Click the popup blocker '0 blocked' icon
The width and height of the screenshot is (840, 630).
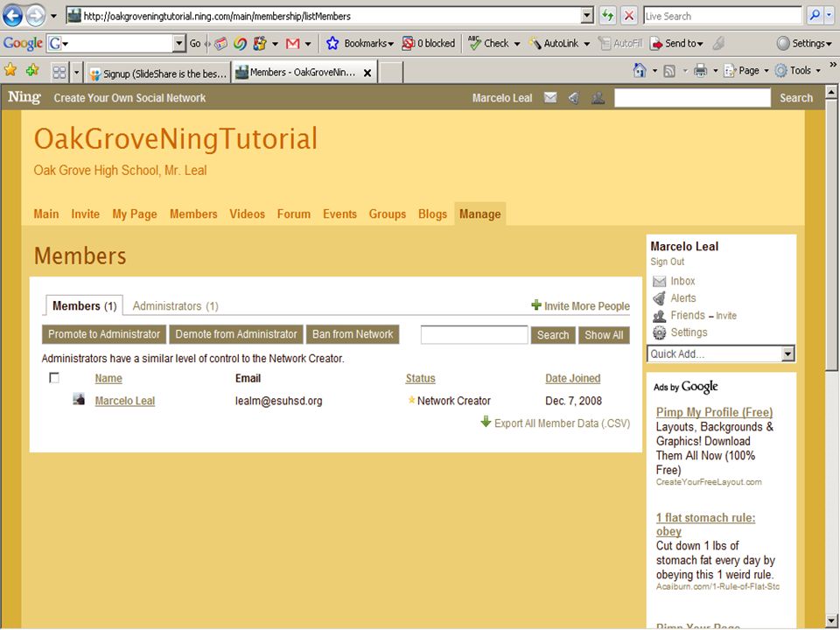click(409, 44)
